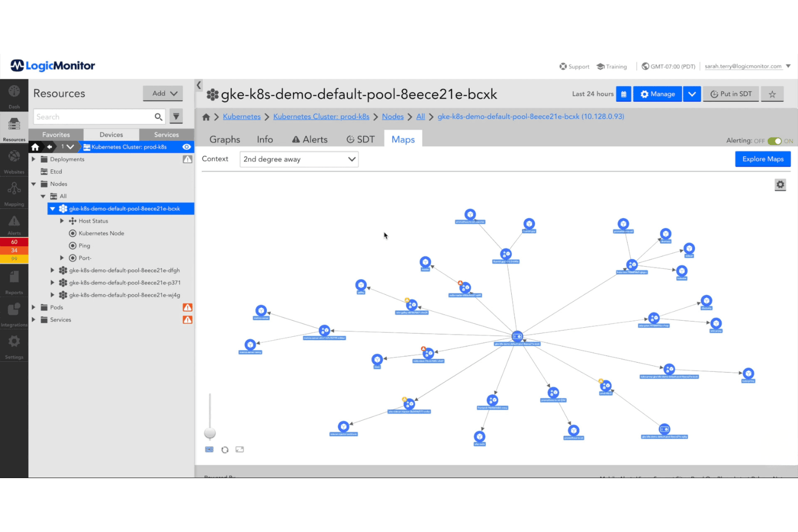Switch to the Graphs tab
Image resolution: width=798 pixels, height=532 pixels.
point(225,140)
